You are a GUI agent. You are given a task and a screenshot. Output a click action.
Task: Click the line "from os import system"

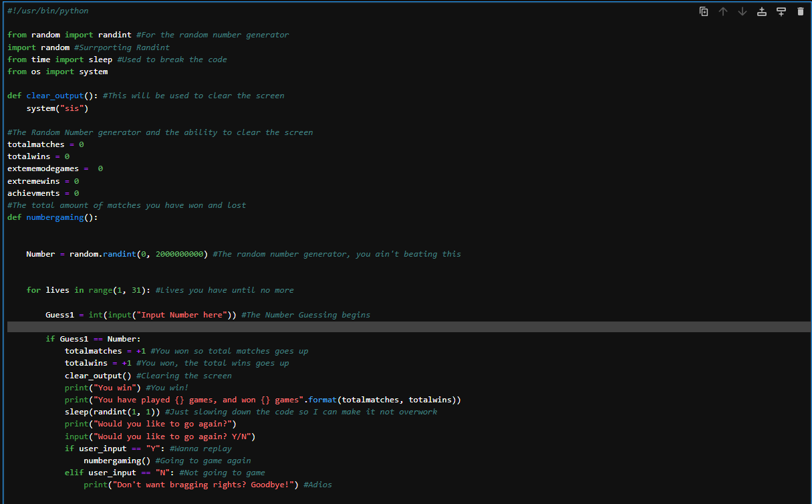point(57,72)
